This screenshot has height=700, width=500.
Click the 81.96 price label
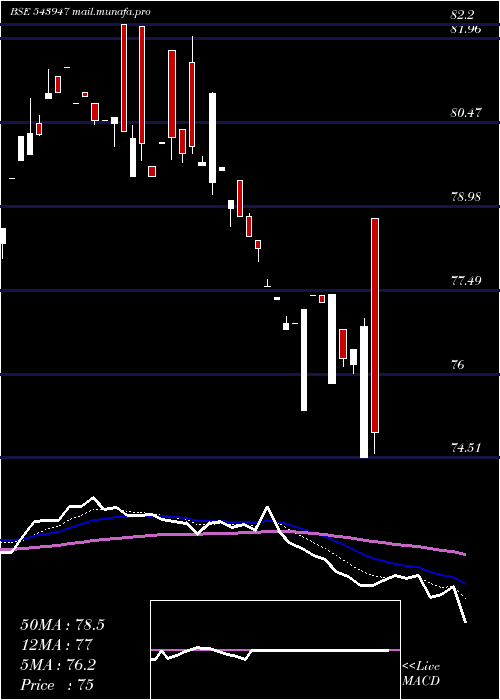(466, 30)
